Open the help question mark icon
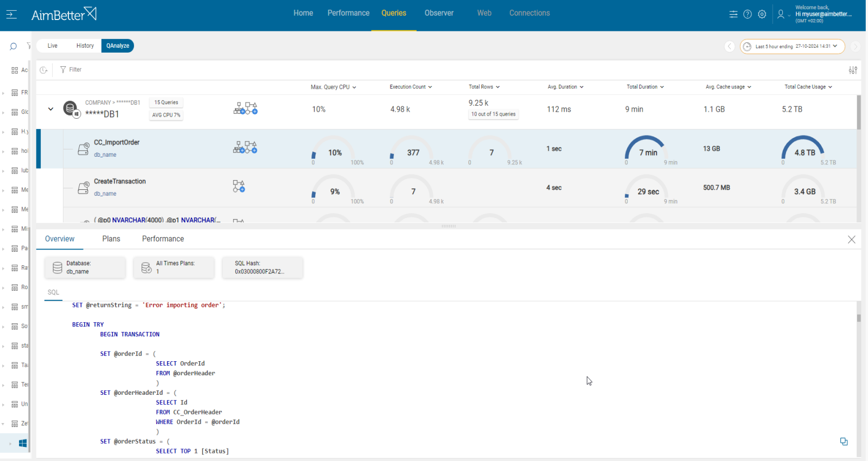 point(748,15)
